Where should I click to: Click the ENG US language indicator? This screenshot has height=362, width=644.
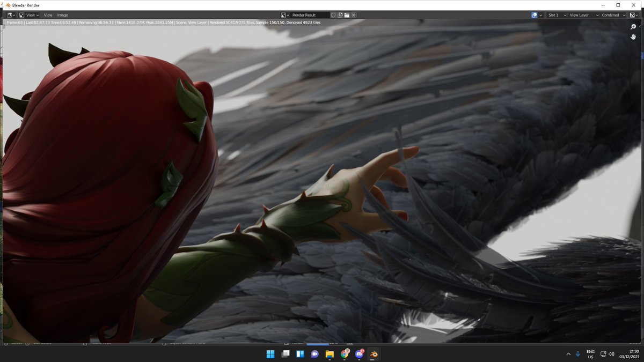click(590, 354)
